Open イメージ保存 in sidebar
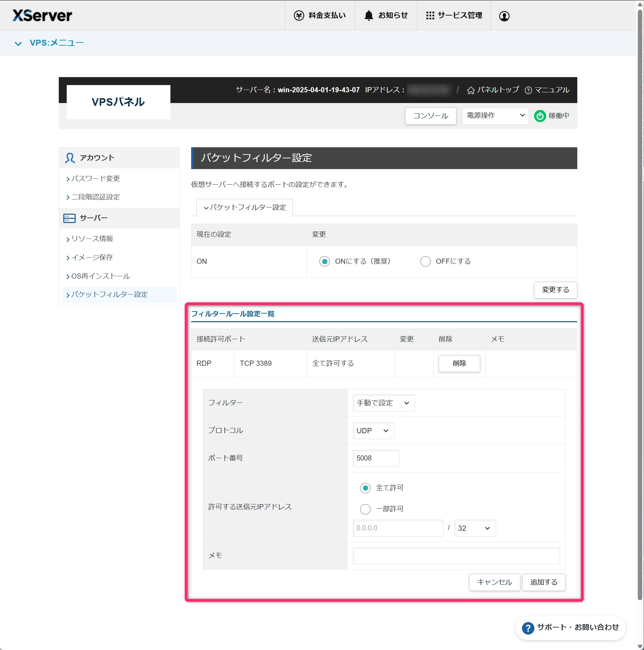The width and height of the screenshot is (644, 650). pos(90,258)
